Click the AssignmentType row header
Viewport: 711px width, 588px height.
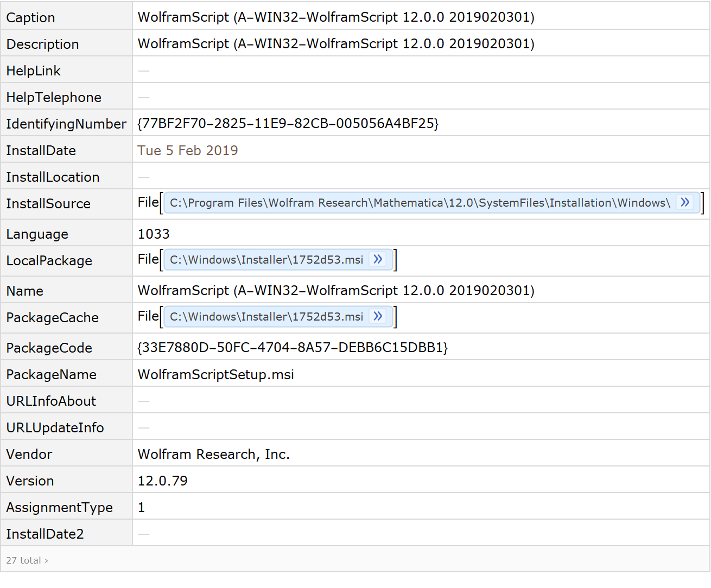point(59,507)
